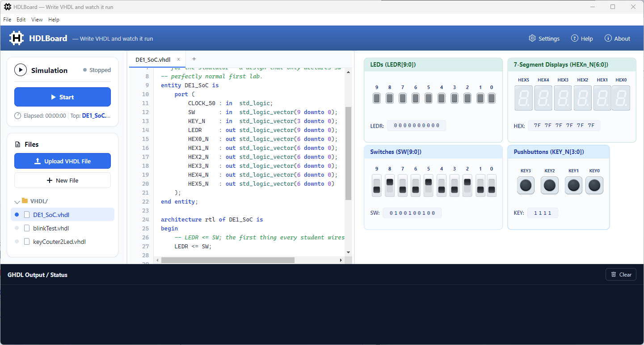This screenshot has width=644, height=345.
Task: Open the Help menu in menu bar
Action: pos(54,20)
